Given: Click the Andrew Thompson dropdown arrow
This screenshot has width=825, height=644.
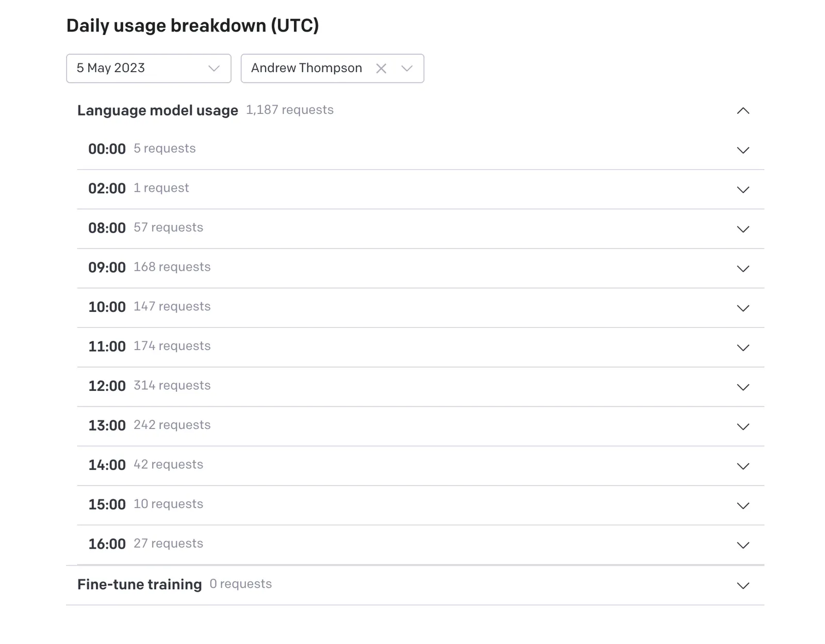Looking at the screenshot, I should (406, 68).
